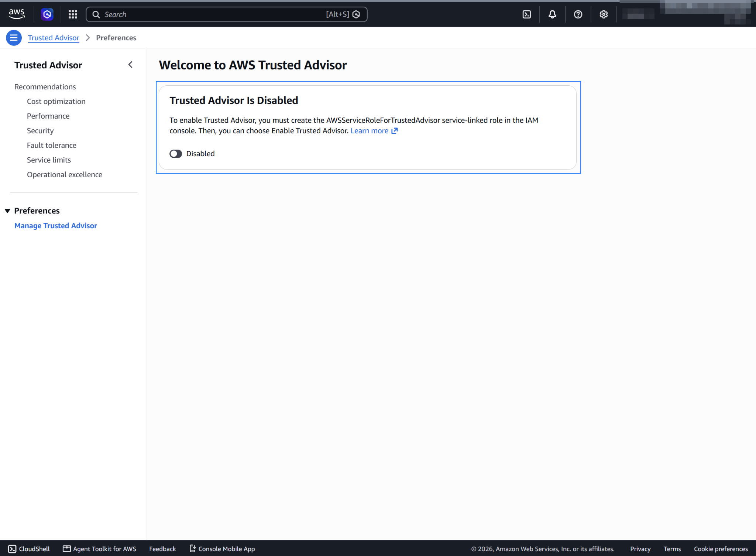Screen dimensions: 756x556
Task: Toggle the Disabled Trusted Advisor switch
Action: 176,154
